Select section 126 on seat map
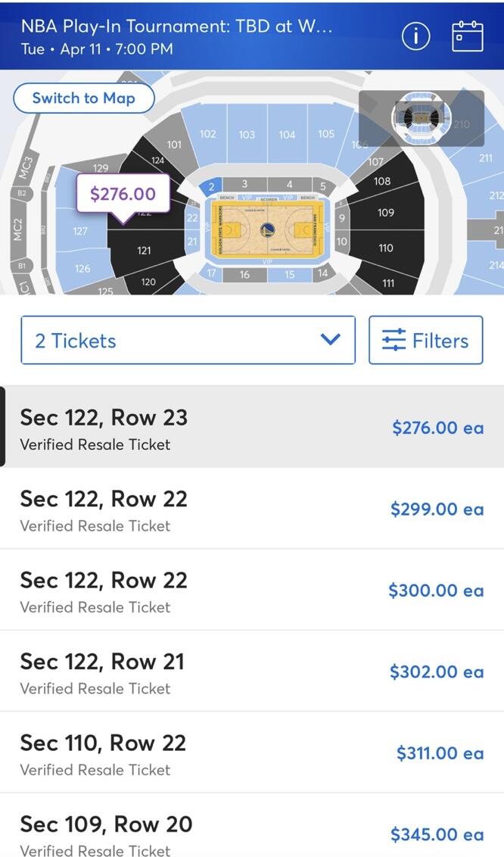Image resolution: width=504 pixels, height=857 pixels. [82, 268]
